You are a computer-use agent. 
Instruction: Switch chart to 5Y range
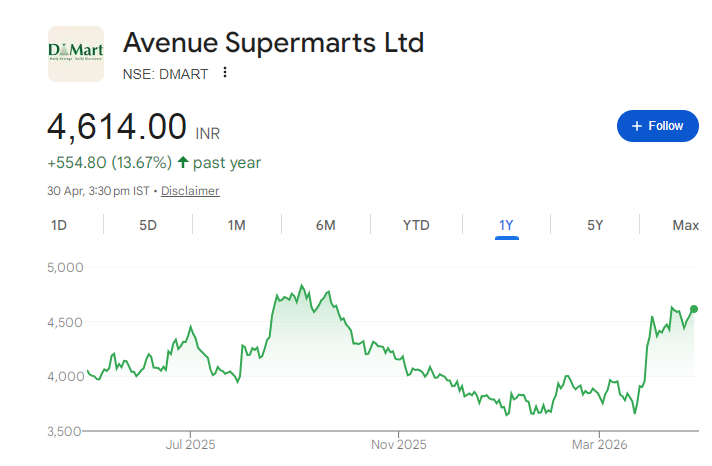coord(595,225)
